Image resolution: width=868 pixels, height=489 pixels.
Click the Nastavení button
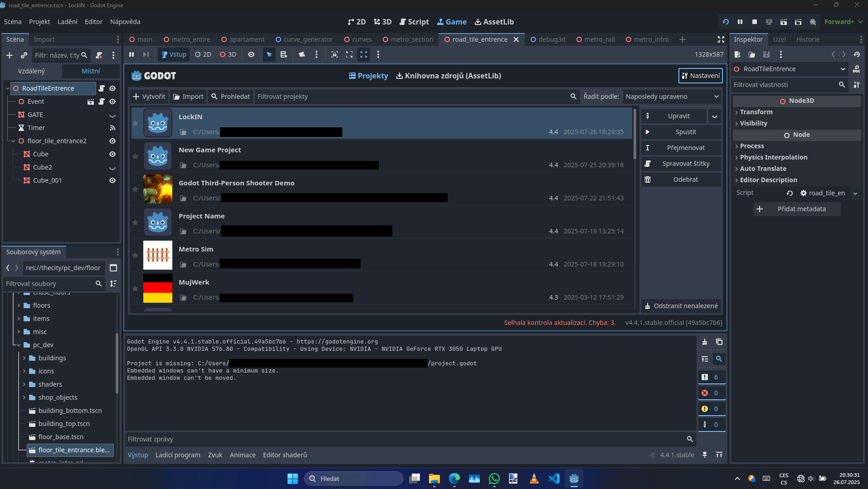[x=700, y=76]
